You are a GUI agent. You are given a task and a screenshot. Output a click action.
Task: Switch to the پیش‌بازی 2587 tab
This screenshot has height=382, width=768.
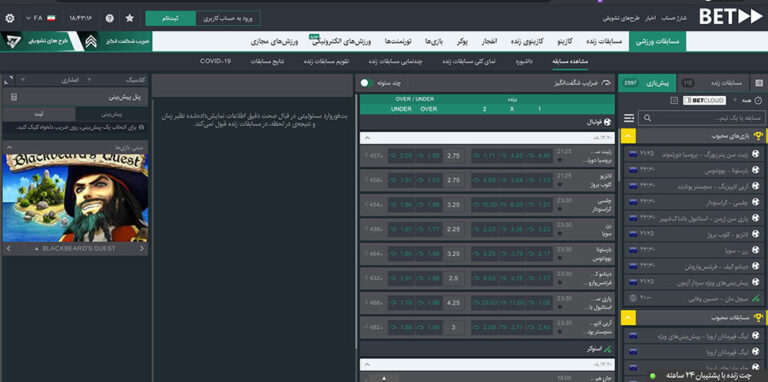[x=647, y=83]
